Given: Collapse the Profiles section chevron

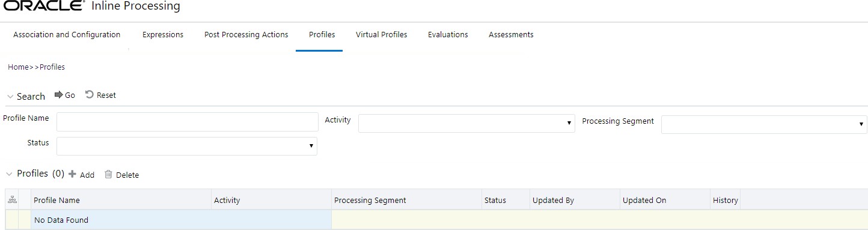Looking at the screenshot, I should 9,174.
